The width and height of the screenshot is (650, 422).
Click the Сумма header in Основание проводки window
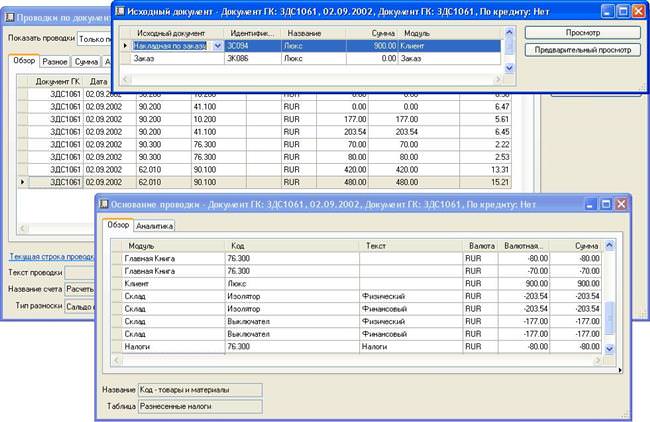click(576, 246)
